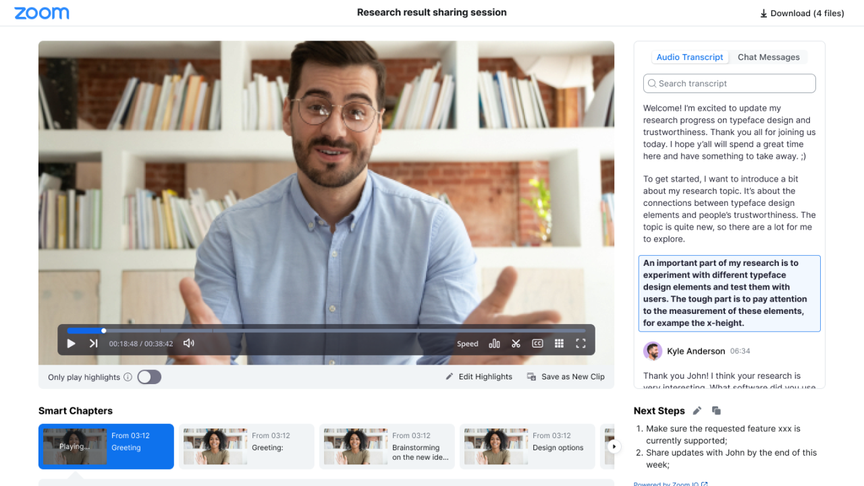Click the first Next Steps item about feature xxx

tap(723, 434)
